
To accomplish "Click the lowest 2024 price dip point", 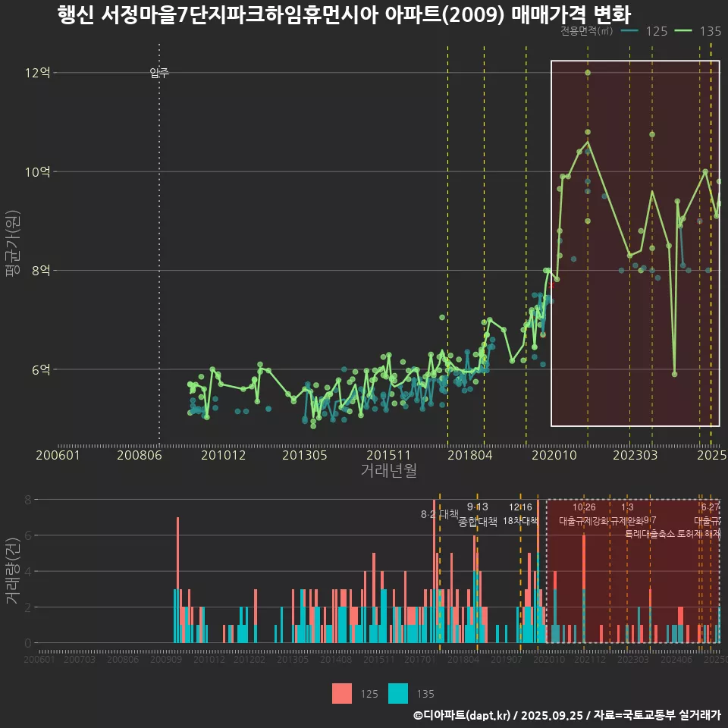I will coord(674,374).
